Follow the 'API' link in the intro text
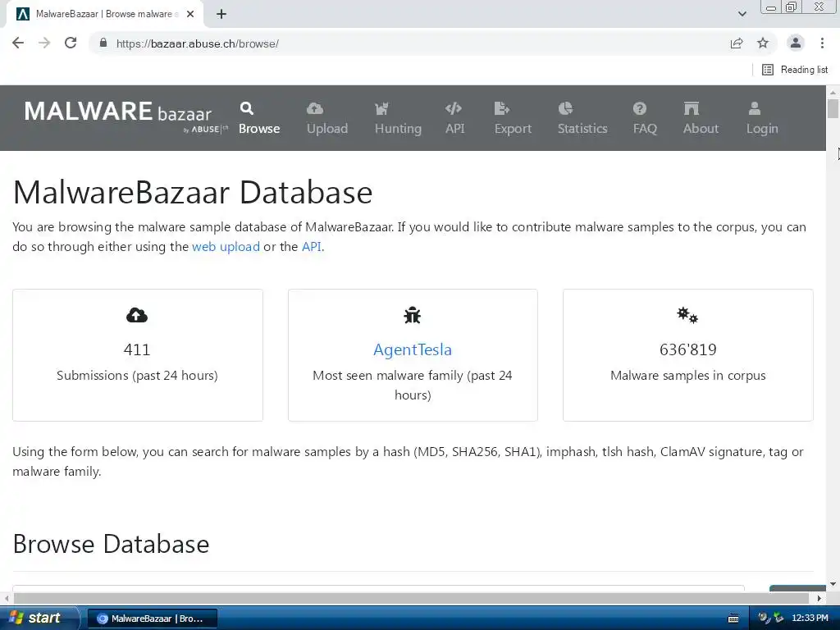The image size is (840, 630). click(312, 246)
